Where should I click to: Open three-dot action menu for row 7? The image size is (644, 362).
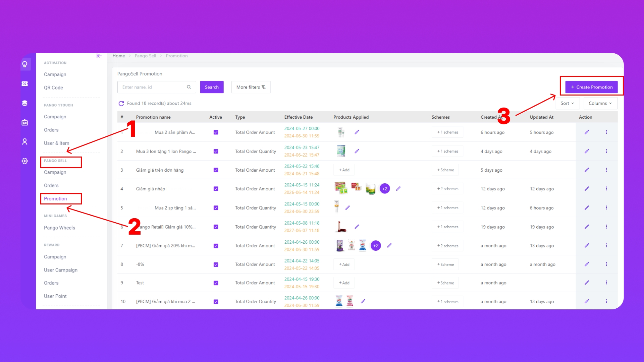pos(606,246)
